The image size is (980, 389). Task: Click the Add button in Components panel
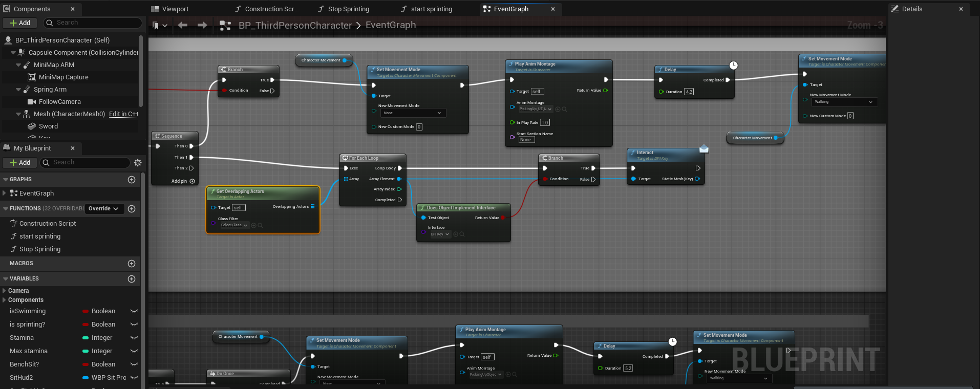pyautogui.click(x=20, y=23)
